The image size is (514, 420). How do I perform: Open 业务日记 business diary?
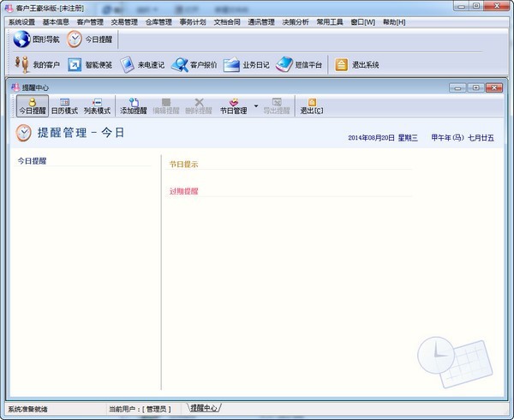pyautogui.click(x=247, y=65)
